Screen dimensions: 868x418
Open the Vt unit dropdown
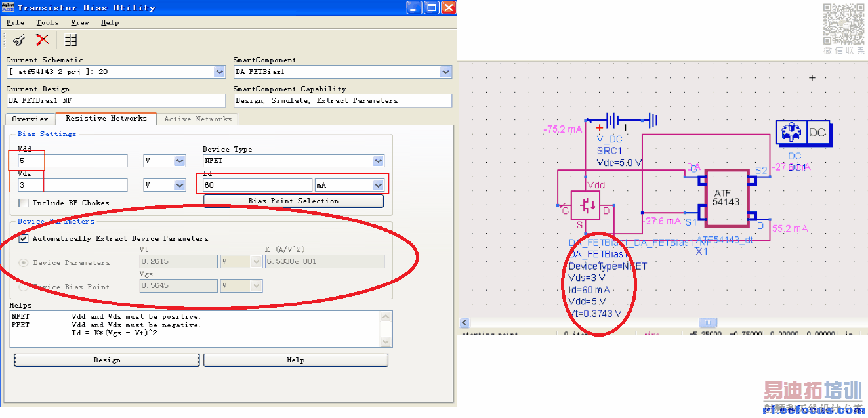click(257, 262)
